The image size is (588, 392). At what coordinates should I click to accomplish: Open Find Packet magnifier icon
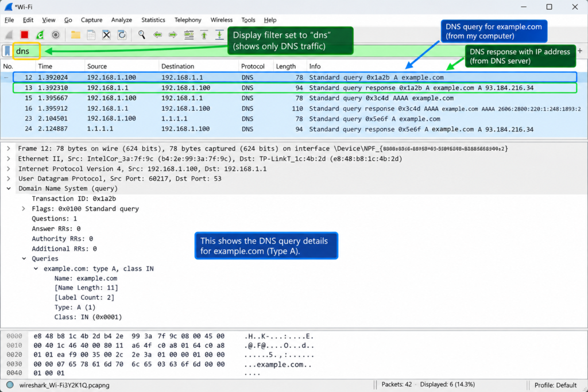tap(141, 35)
